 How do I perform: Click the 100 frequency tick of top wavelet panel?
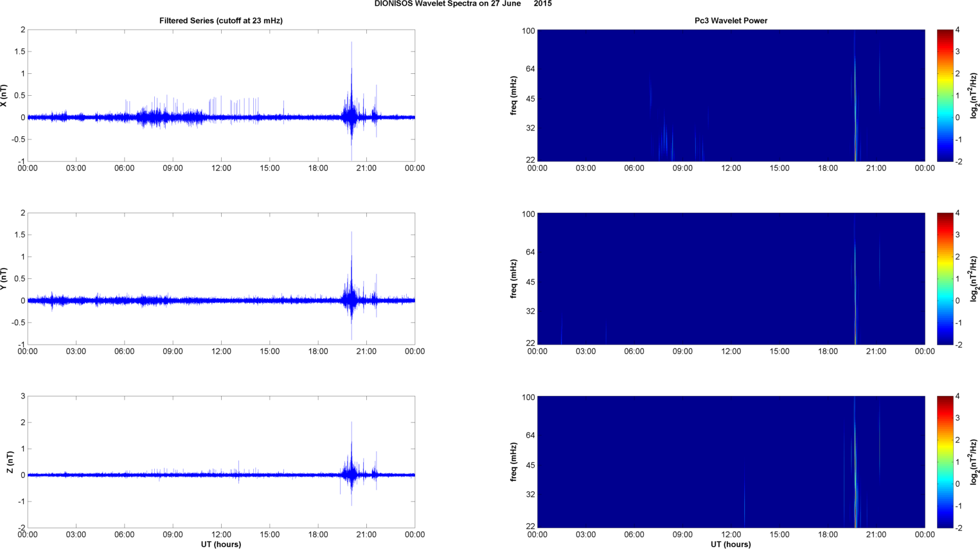528,31
